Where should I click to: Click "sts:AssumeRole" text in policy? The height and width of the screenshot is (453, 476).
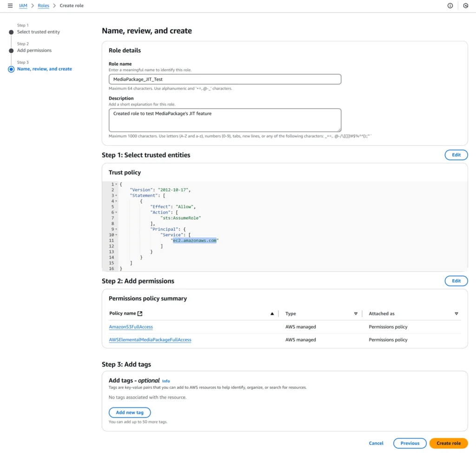(x=181, y=218)
